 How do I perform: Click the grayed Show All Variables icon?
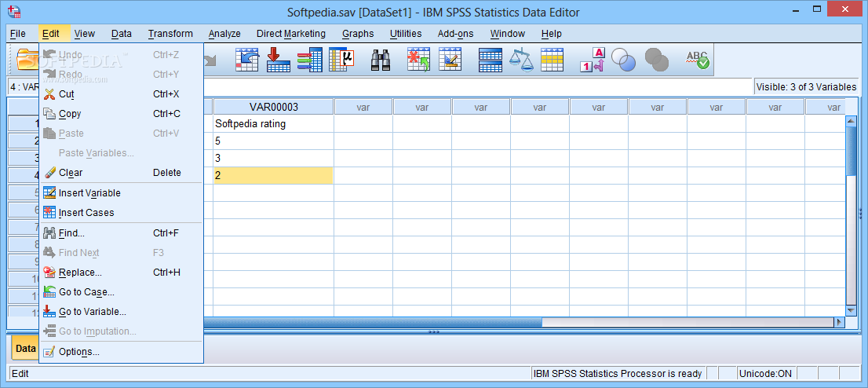pos(657,60)
